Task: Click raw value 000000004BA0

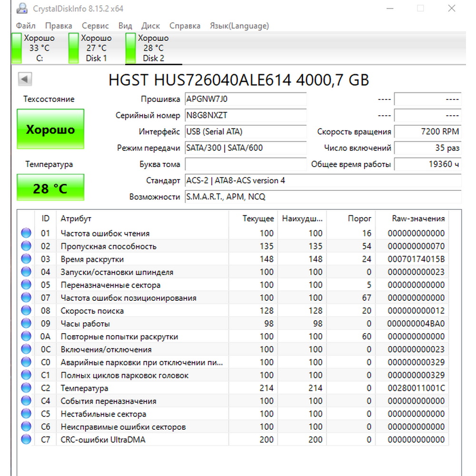Action: click(416, 324)
